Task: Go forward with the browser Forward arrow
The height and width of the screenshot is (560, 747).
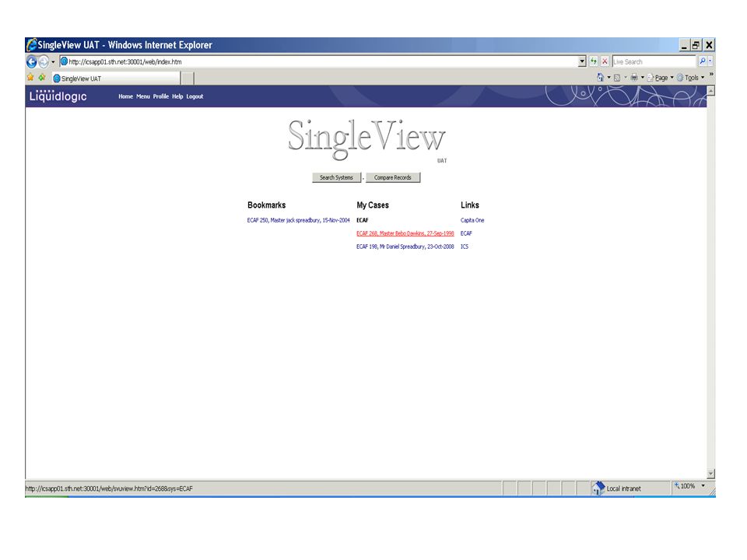Action: click(44, 62)
